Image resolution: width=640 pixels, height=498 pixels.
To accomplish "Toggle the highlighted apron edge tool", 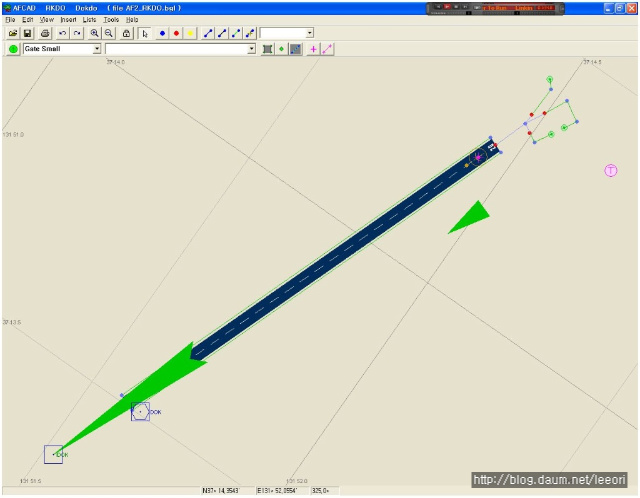I will (x=296, y=49).
